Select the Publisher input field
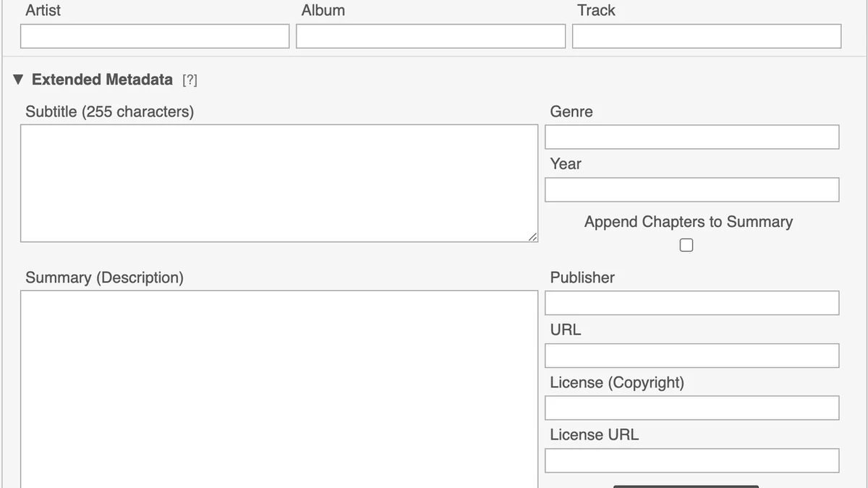 point(692,303)
